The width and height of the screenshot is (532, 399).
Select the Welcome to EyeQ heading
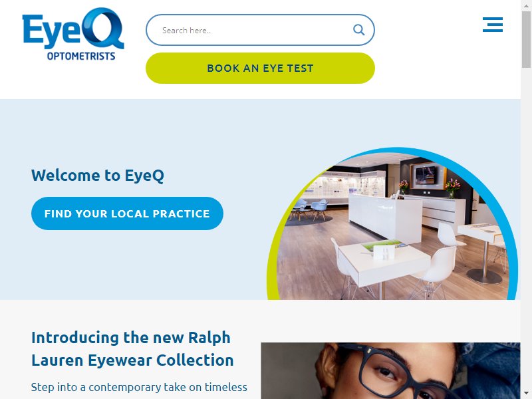(x=98, y=176)
